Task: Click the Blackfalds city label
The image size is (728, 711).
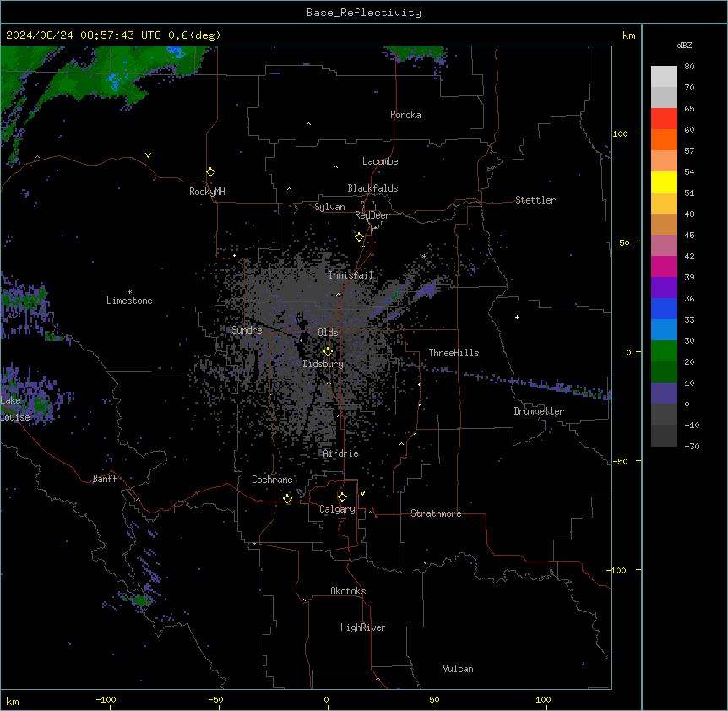Action: click(372, 188)
